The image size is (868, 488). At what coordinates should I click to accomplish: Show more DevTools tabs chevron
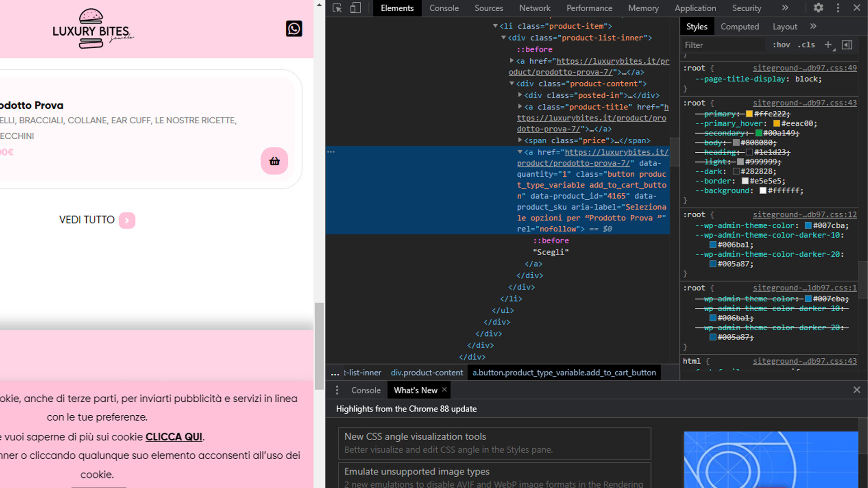(785, 8)
